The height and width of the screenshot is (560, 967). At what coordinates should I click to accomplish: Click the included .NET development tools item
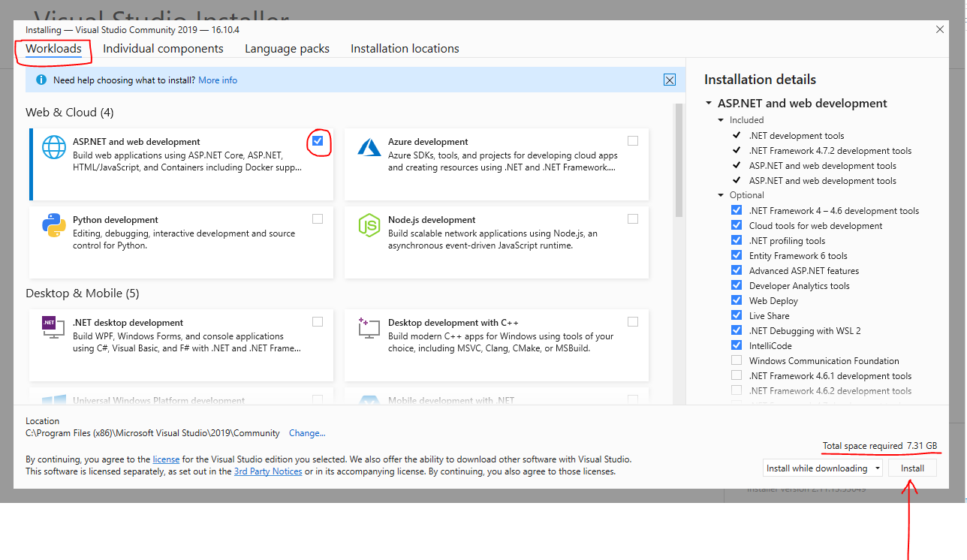(797, 136)
